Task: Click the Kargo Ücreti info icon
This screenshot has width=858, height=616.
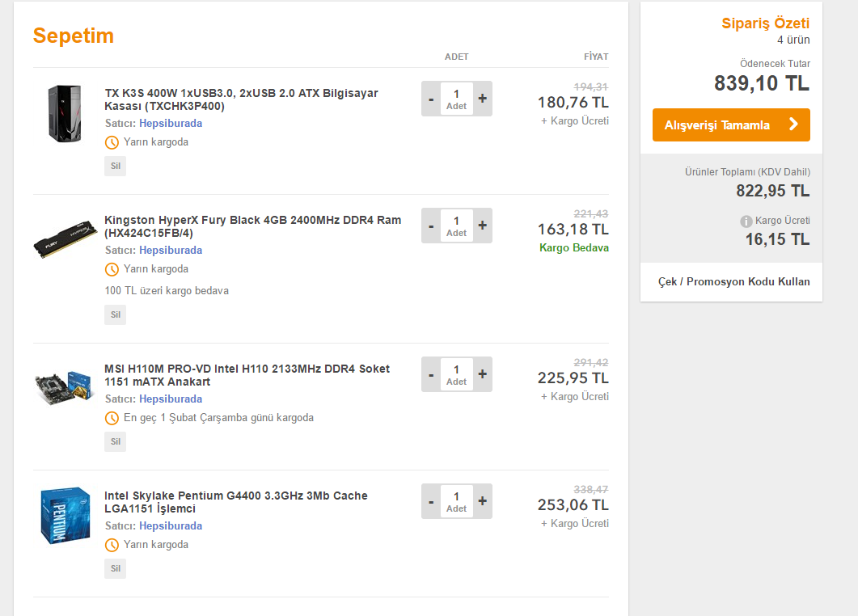Action: 746,222
